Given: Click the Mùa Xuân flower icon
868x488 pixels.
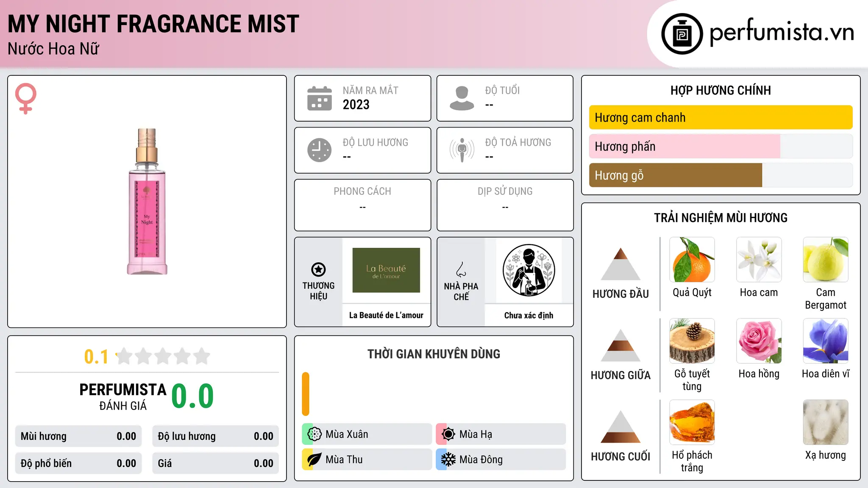Looking at the screenshot, I should (x=314, y=434).
